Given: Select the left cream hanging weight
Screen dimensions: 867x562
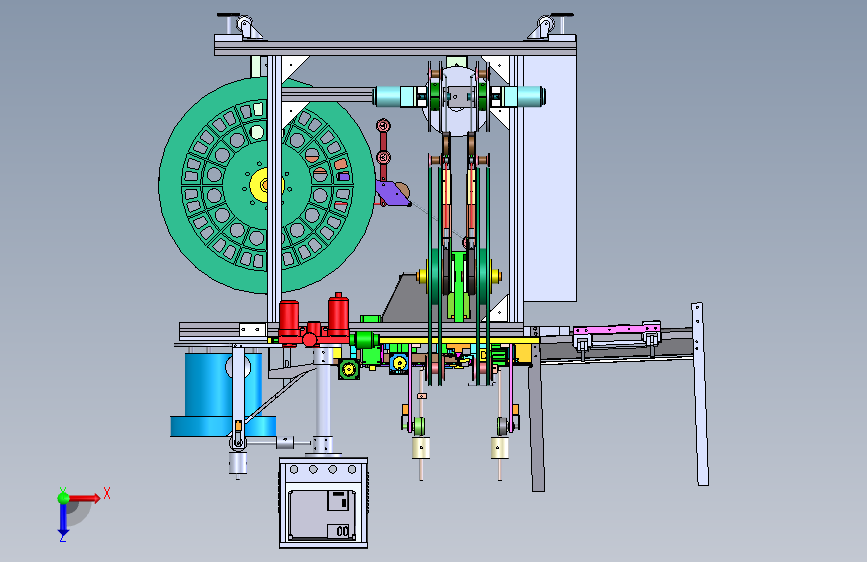Looking at the screenshot, I should [421, 448].
